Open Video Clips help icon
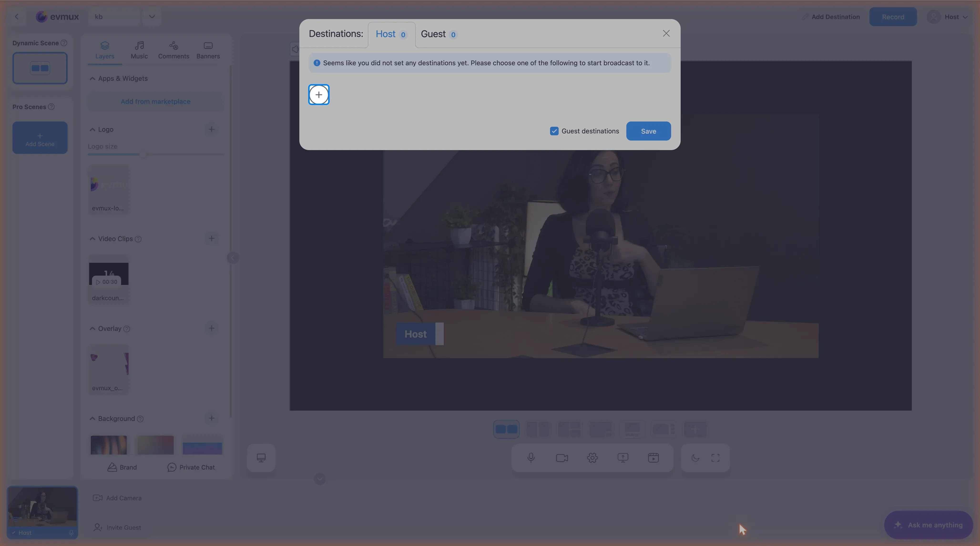 pyautogui.click(x=138, y=239)
